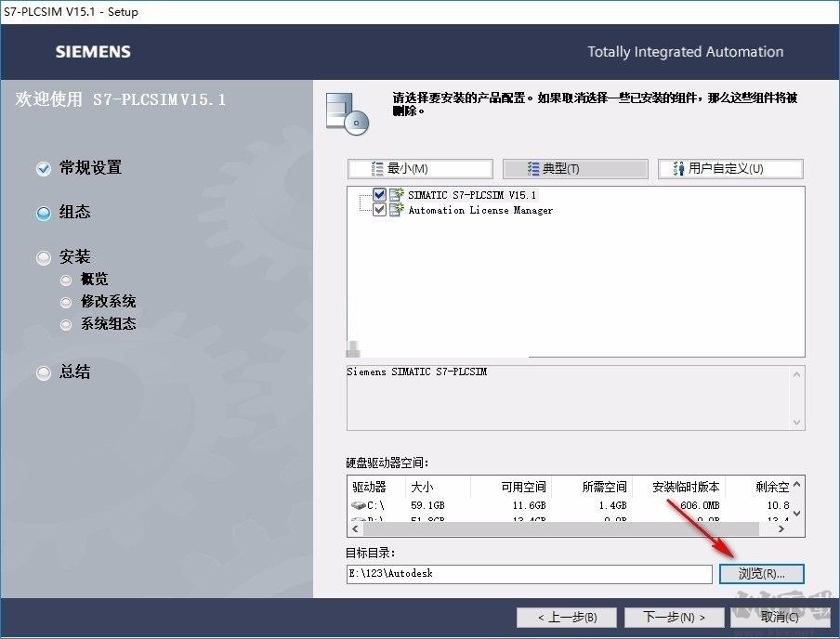
Task: Click the 606.0MB temporary space cell
Action: point(700,505)
